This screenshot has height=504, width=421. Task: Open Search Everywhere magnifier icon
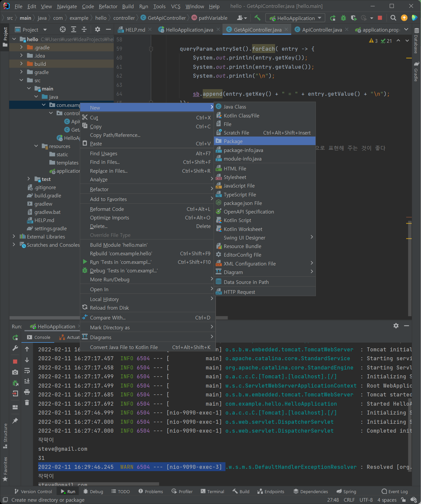[x=393, y=18]
